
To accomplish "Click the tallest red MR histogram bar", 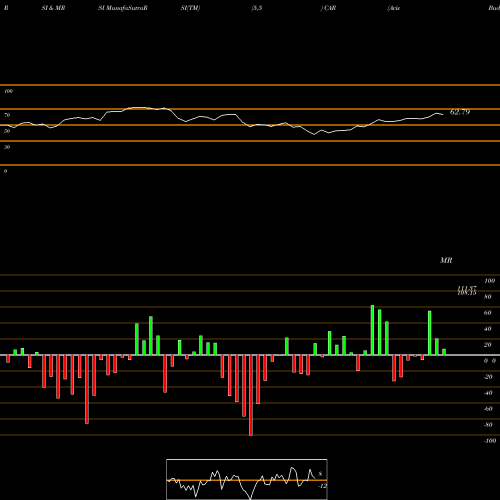I will click(251, 395).
